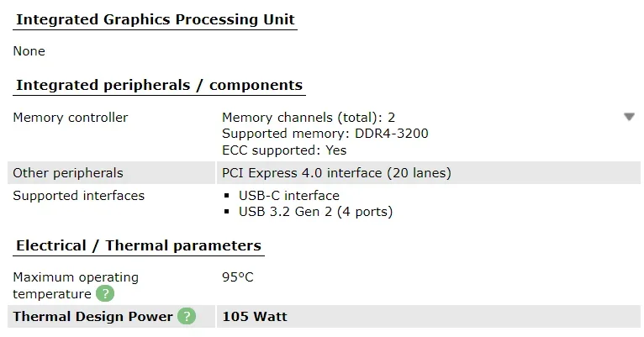Click the Electrical / Thermal parameters heading

pyautogui.click(x=139, y=245)
